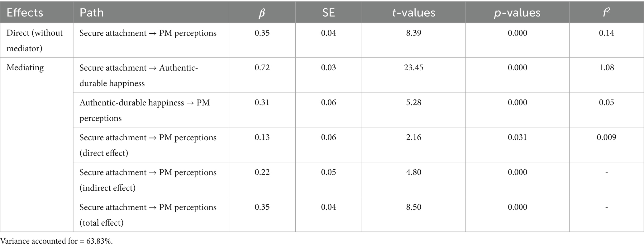Select the t-values column header
The image size is (644, 248).
coord(413,13)
